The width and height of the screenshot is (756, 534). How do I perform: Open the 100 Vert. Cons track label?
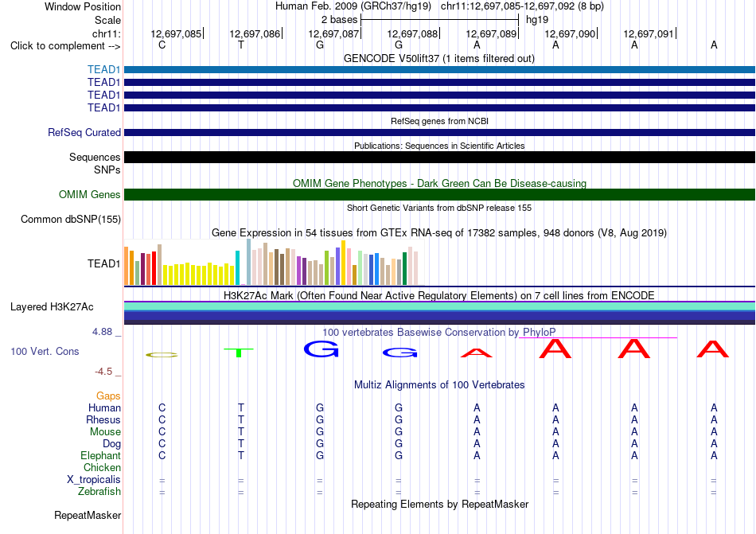45,351
